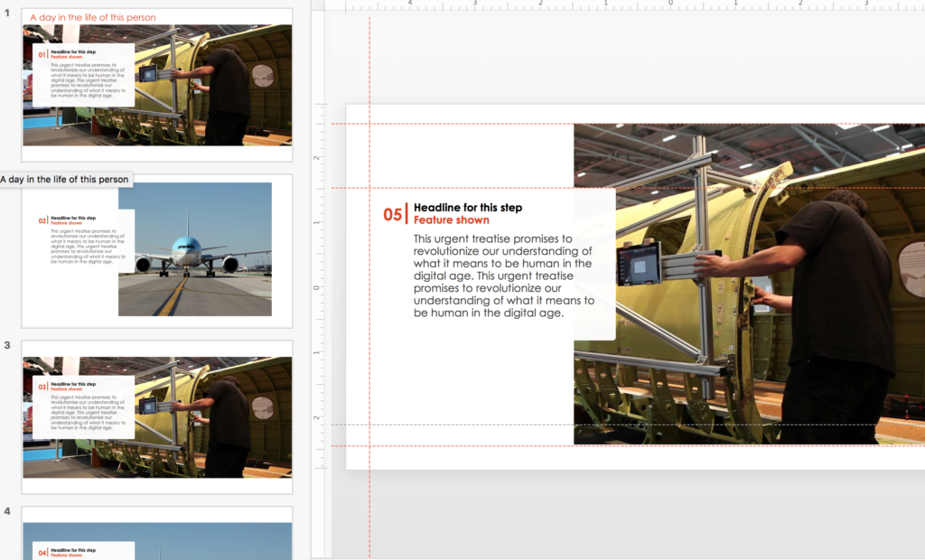Click slide number 3 label beside its thumbnail
Viewport: 925px width, 560px height.
click(x=7, y=345)
